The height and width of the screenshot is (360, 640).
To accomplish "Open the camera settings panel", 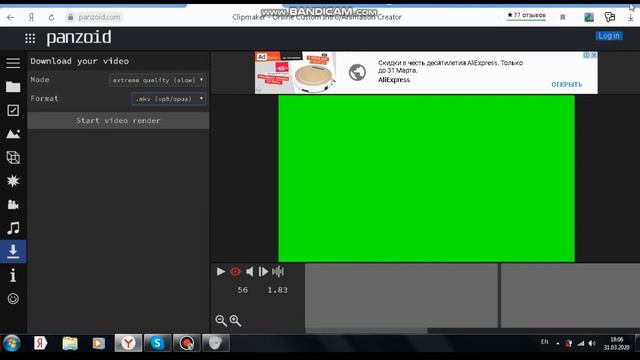I will click(x=13, y=204).
